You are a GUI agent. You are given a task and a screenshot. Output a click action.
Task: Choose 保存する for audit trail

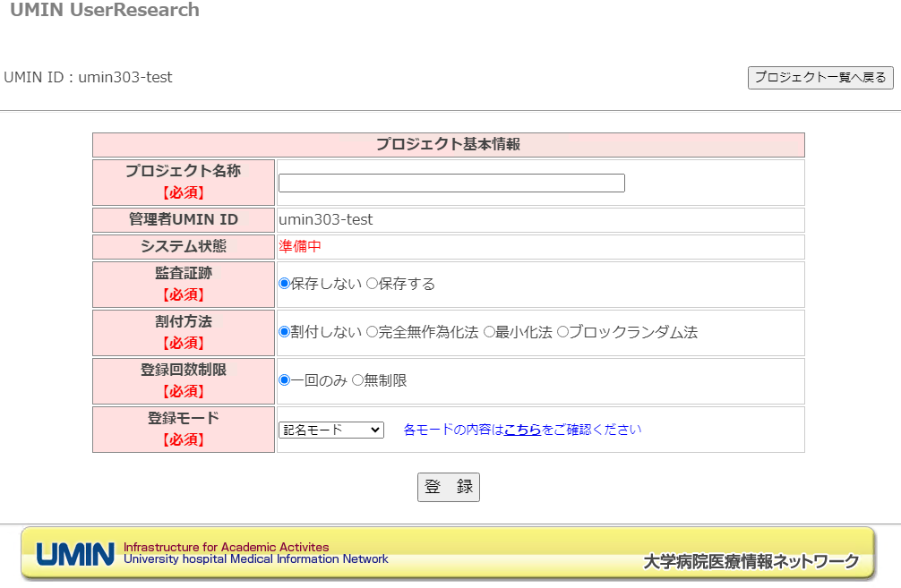373,284
